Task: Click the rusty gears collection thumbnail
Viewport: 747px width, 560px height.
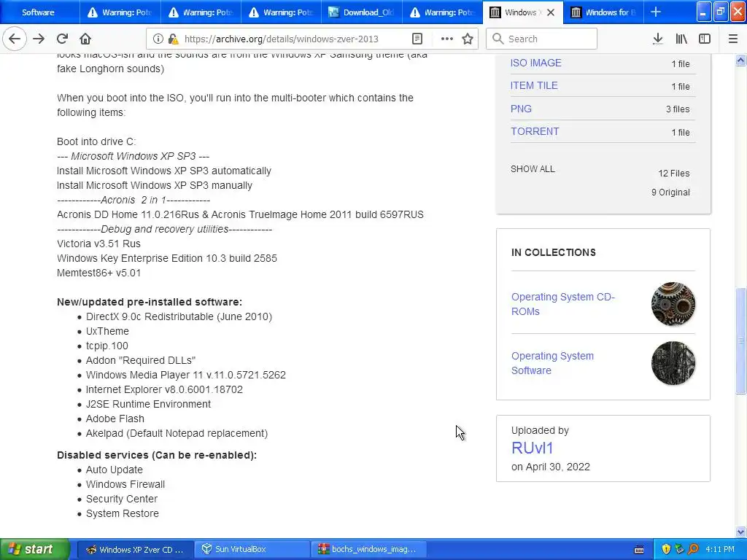Action: [673, 304]
